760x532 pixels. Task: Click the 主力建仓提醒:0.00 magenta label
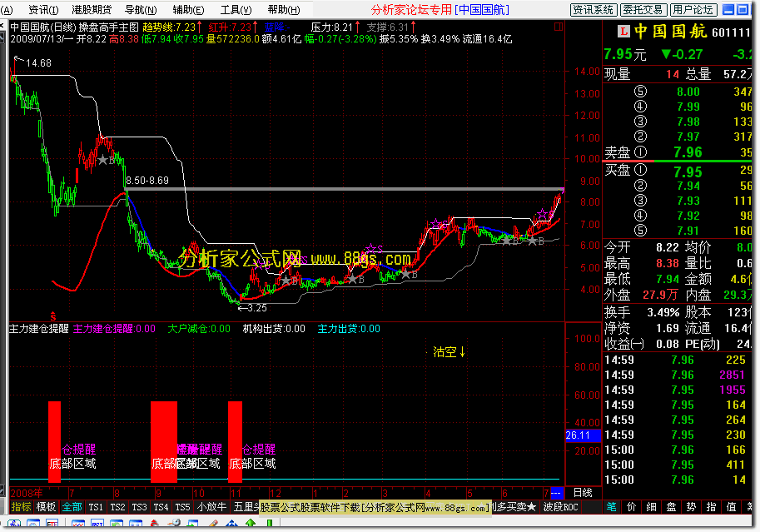[x=114, y=329]
